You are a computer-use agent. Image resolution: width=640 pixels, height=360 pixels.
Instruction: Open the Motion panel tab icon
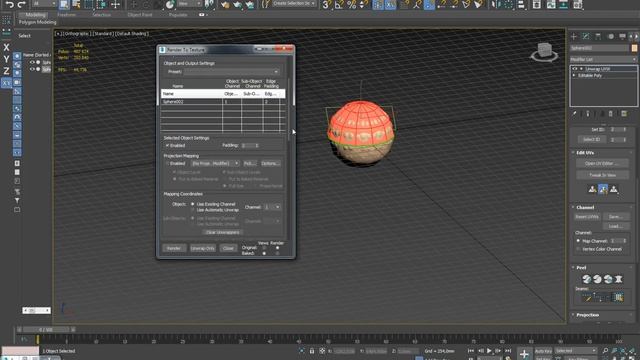611,37
